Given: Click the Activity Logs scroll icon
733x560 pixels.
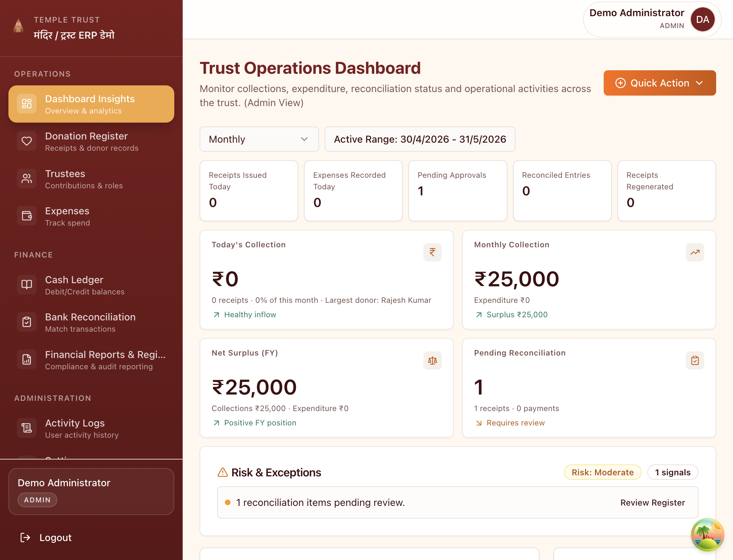Looking at the screenshot, I should (x=27, y=428).
